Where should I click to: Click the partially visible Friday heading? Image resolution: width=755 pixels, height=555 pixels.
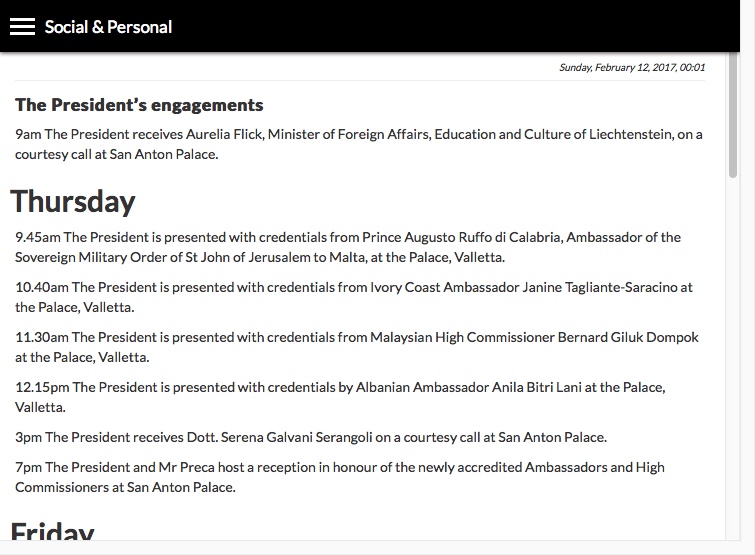[52, 530]
